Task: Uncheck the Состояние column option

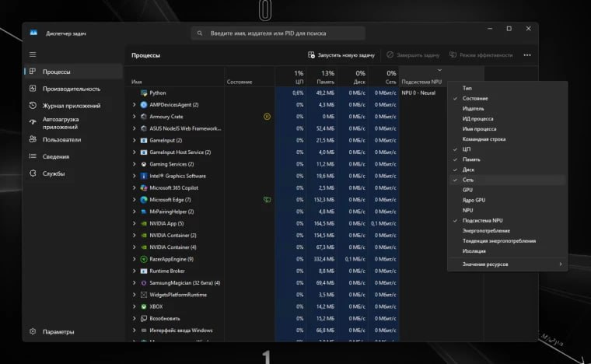Action: pyautogui.click(x=507, y=98)
